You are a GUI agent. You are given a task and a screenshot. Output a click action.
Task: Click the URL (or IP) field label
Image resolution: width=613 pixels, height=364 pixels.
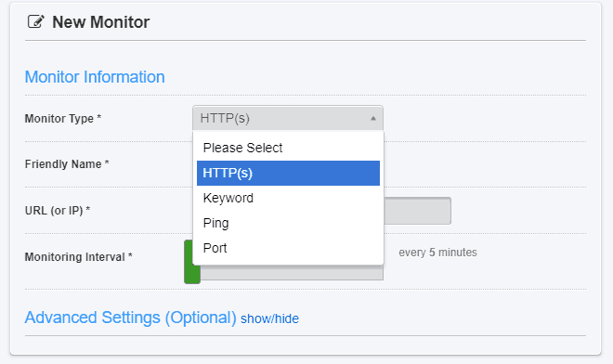tap(58, 211)
